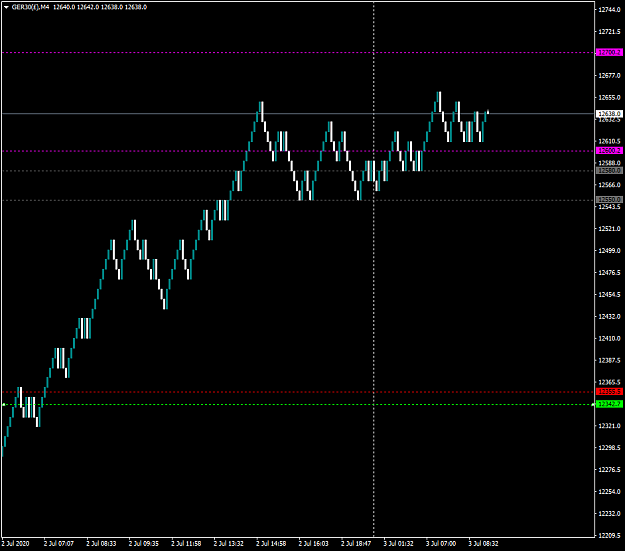Click the 2 Jul 18:47 time label

coord(356,543)
